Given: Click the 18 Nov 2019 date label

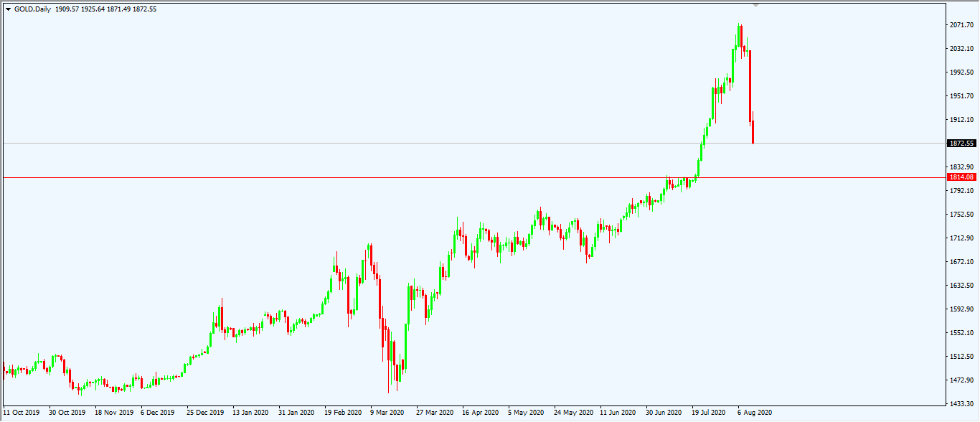Looking at the screenshot, I should point(113,413).
